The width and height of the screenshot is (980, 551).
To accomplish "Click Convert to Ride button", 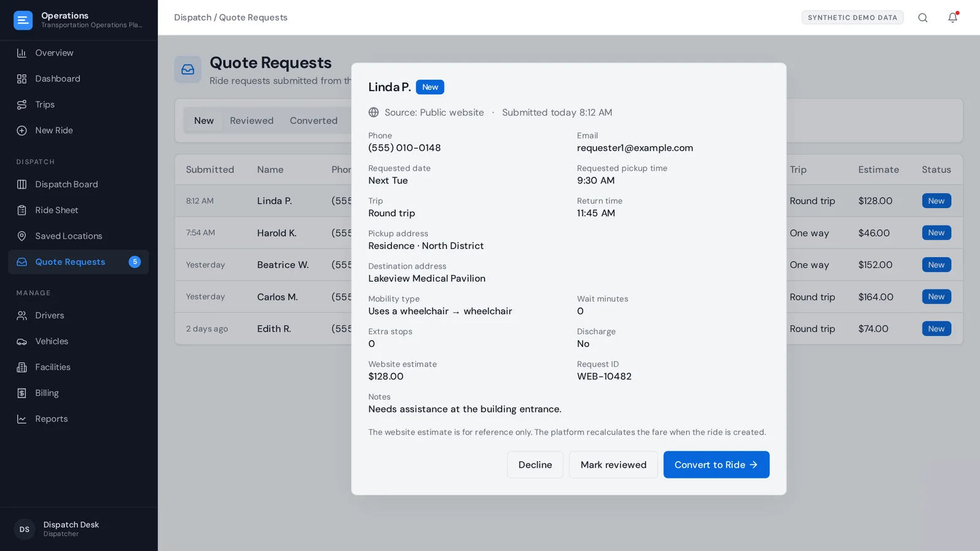I will [716, 465].
